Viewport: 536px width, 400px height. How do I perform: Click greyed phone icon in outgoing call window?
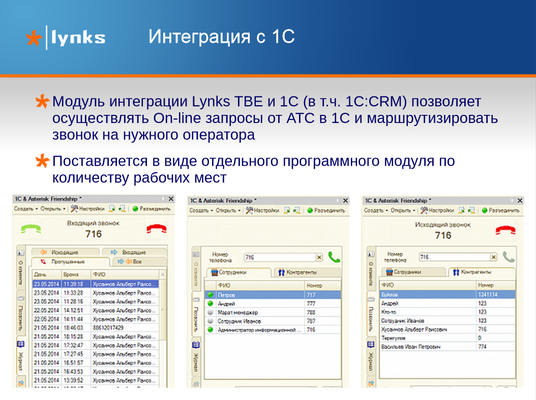[x=508, y=257]
